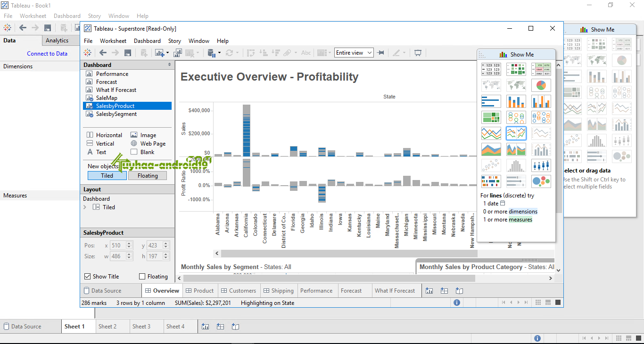This screenshot has width=644, height=344.
Task: Switch to the Customers sheet tab
Action: pyautogui.click(x=238, y=291)
